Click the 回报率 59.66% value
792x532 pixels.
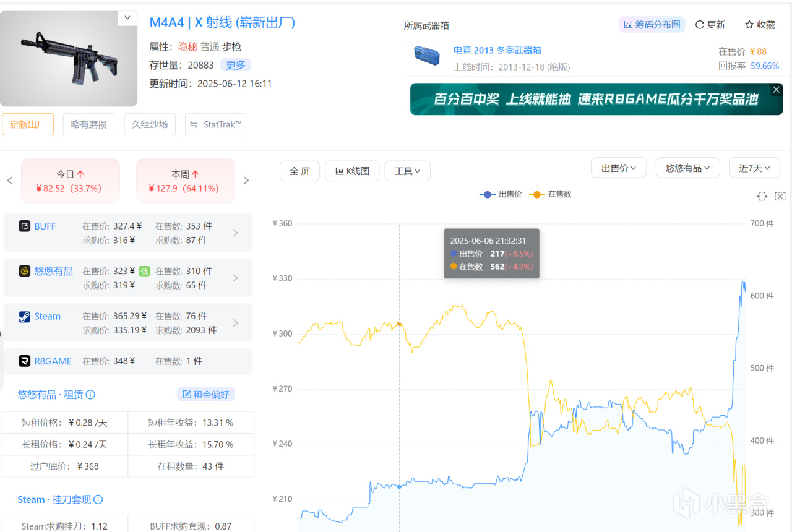coord(765,66)
